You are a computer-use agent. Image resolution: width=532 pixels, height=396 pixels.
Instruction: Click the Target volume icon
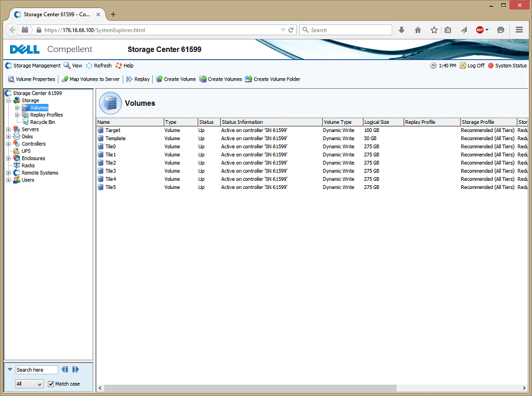(x=100, y=130)
